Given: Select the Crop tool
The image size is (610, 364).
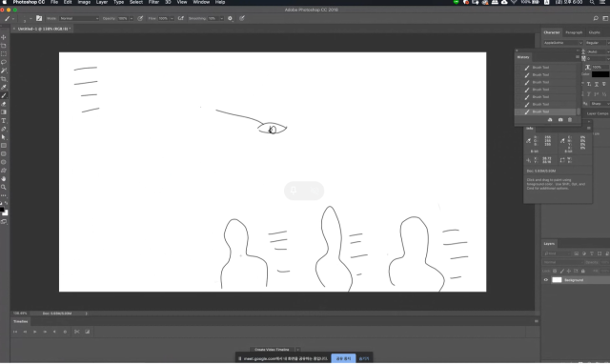Looking at the screenshot, I should pyautogui.click(x=4, y=79).
